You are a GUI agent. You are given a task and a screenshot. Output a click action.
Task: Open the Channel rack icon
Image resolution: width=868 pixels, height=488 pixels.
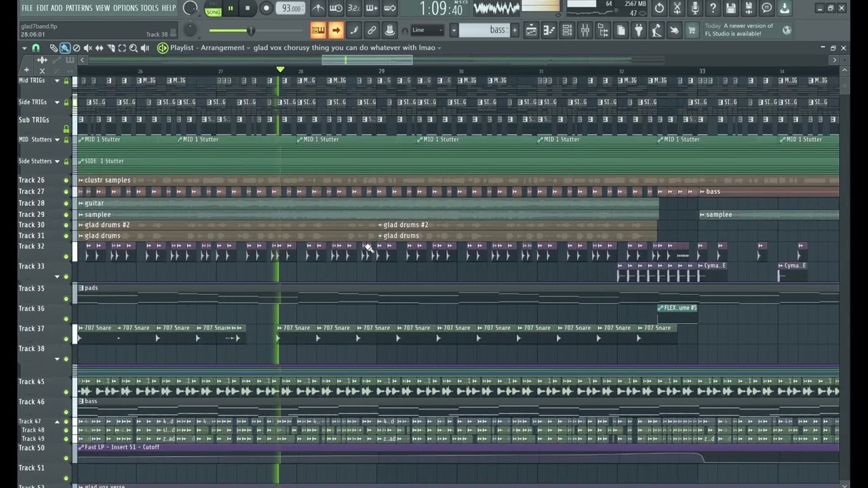click(x=567, y=30)
